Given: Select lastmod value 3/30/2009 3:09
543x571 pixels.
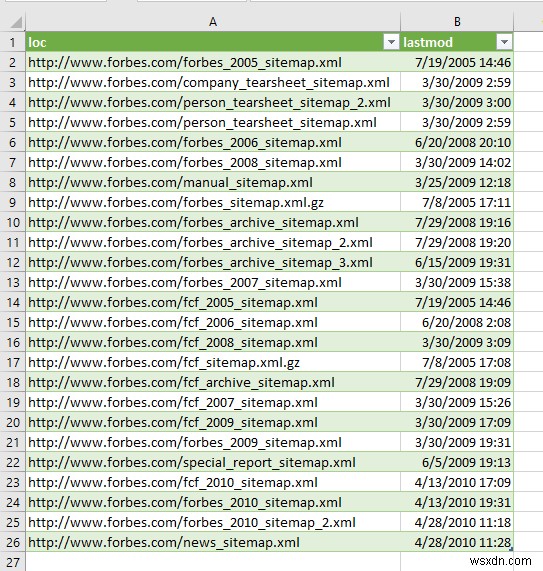Looking at the screenshot, I should coord(457,342).
